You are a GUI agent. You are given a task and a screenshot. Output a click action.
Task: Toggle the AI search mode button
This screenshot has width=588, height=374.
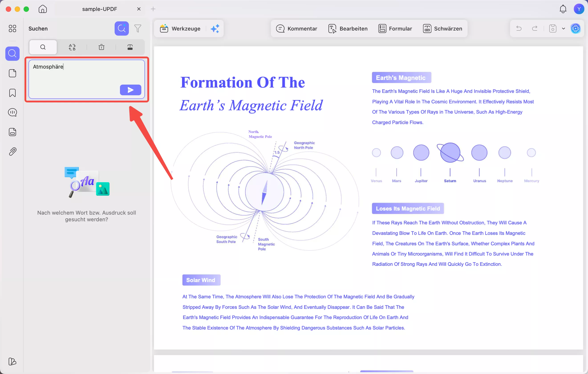pos(122,28)
